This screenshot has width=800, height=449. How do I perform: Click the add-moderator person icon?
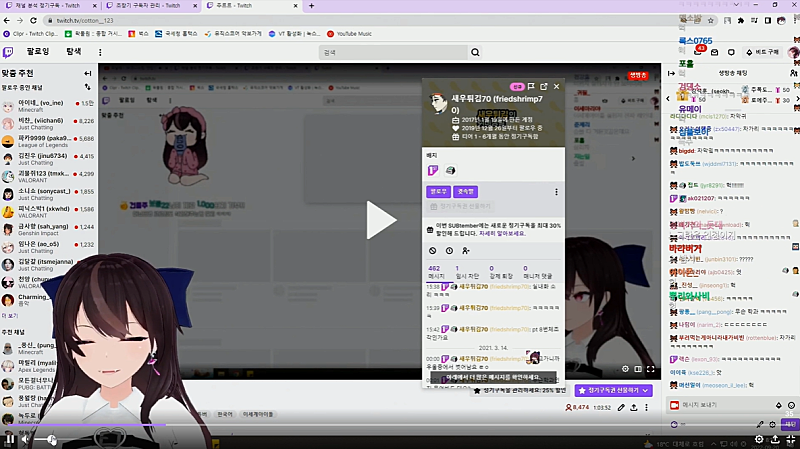coord(465,251)
